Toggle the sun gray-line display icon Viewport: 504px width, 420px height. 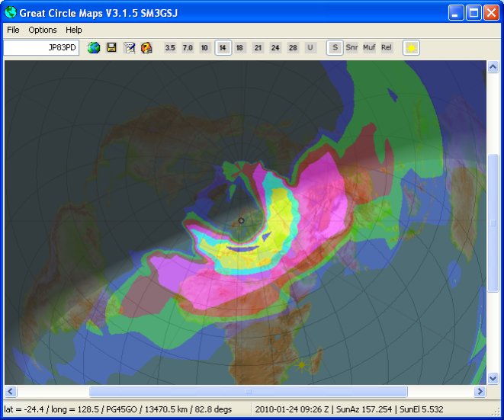click(411, 48)
